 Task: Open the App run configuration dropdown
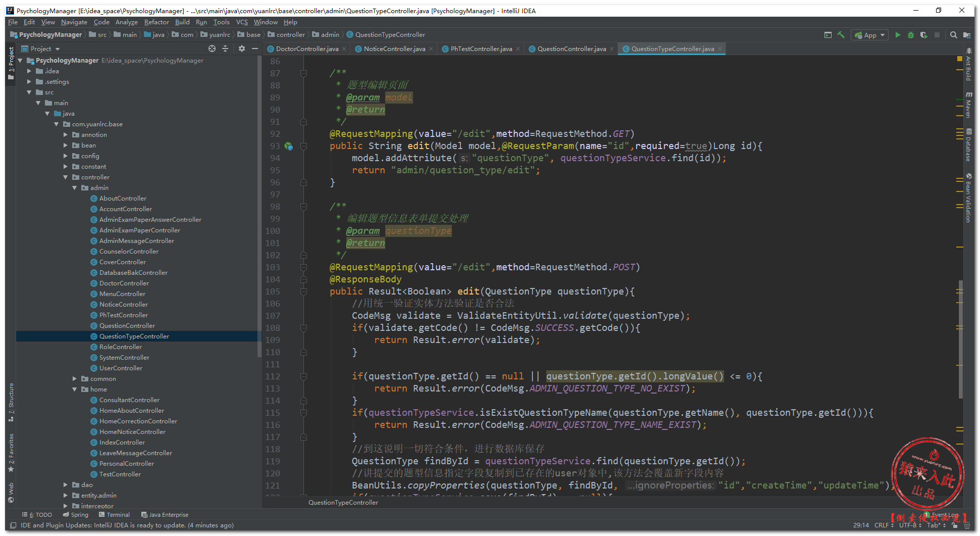click(870, 35)
